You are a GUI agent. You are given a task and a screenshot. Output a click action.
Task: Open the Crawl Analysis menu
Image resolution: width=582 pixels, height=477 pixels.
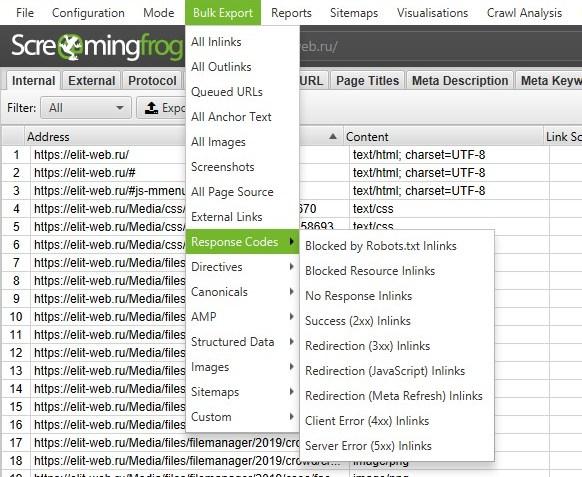click(x=524, y=13)
